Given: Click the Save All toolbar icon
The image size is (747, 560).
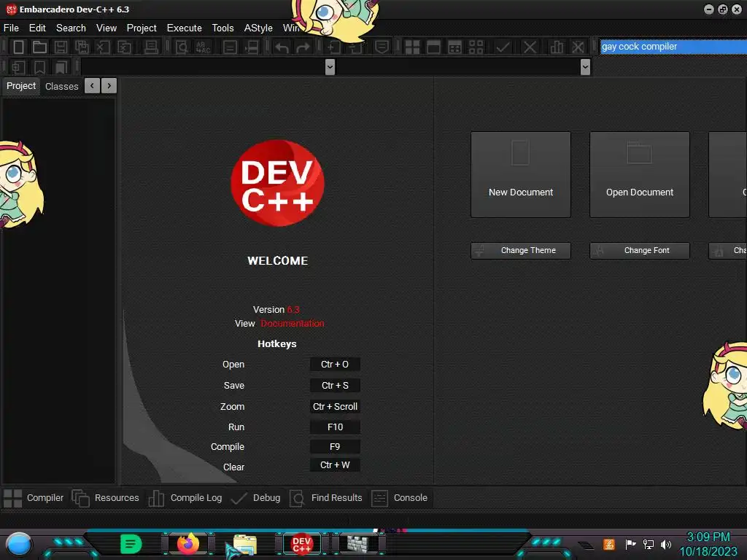Looking at the screenshot, I should coord(82,47).
